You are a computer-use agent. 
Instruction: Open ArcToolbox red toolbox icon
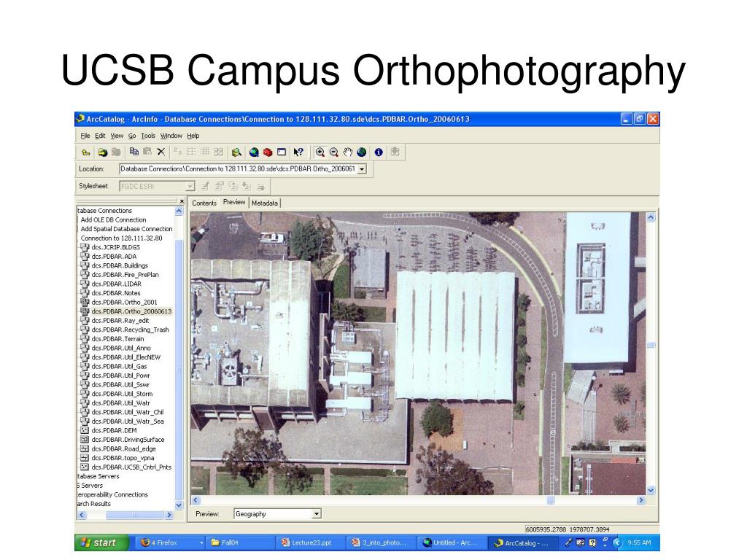click(x=268, y=152)
